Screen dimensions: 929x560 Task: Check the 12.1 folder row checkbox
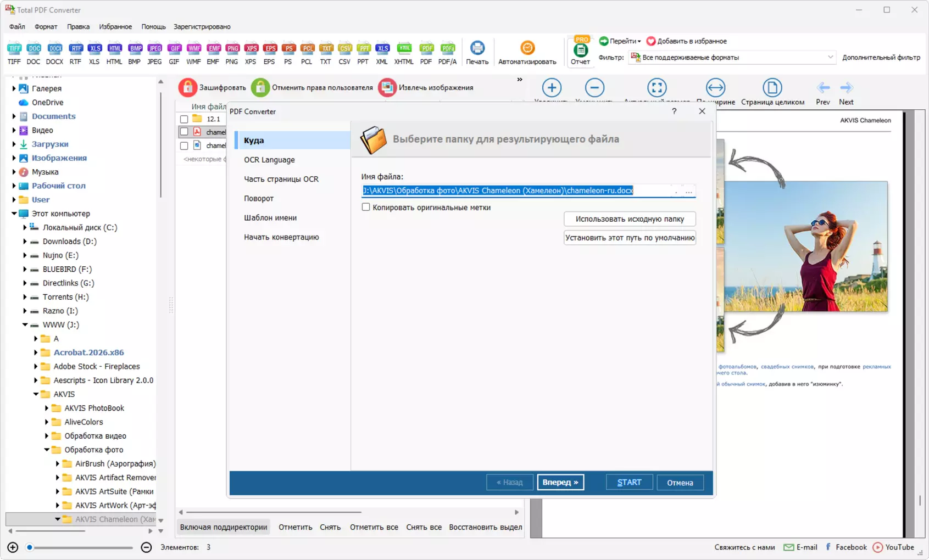click(x=184, y=119)
